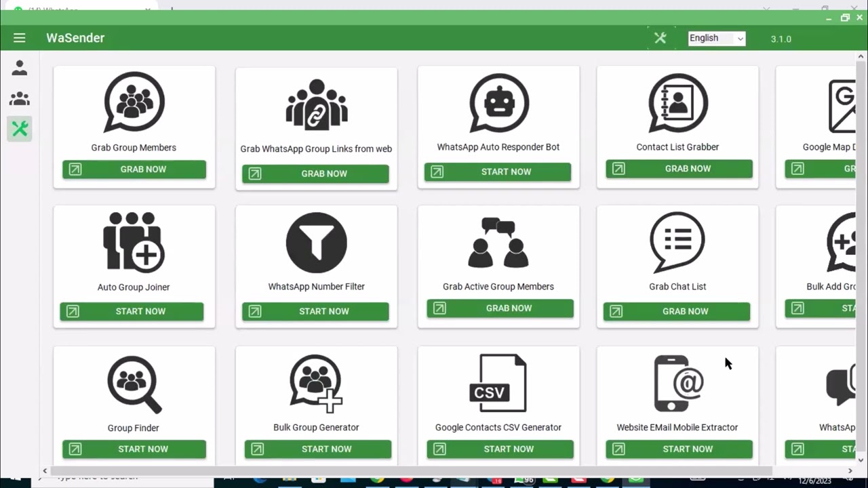Click the Contact List Grabber icon
Screen dimensions: 868x488
tap(677, 103)
